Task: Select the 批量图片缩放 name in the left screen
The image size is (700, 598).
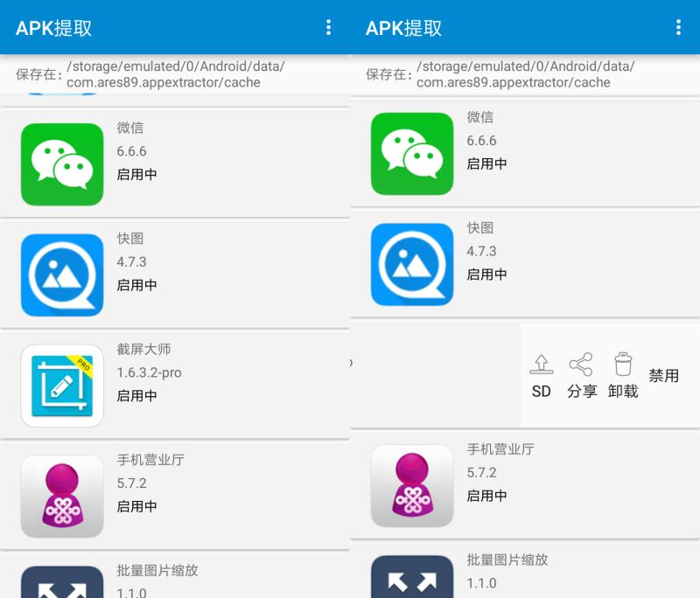Action: [x=157, y=570]
